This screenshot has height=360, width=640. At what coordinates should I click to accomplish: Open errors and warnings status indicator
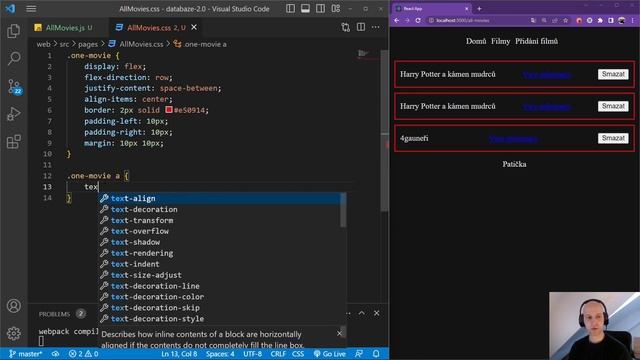pyautogui.click(x=83, y=354)
